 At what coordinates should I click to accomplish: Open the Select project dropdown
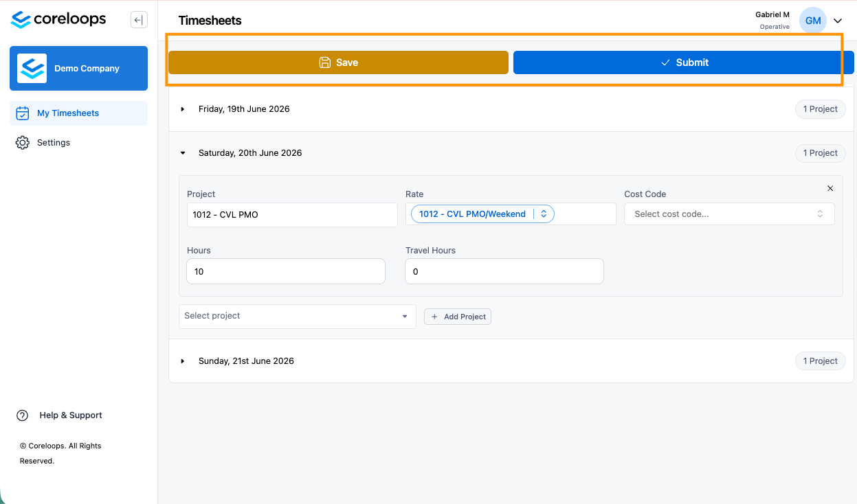(297, 316)
